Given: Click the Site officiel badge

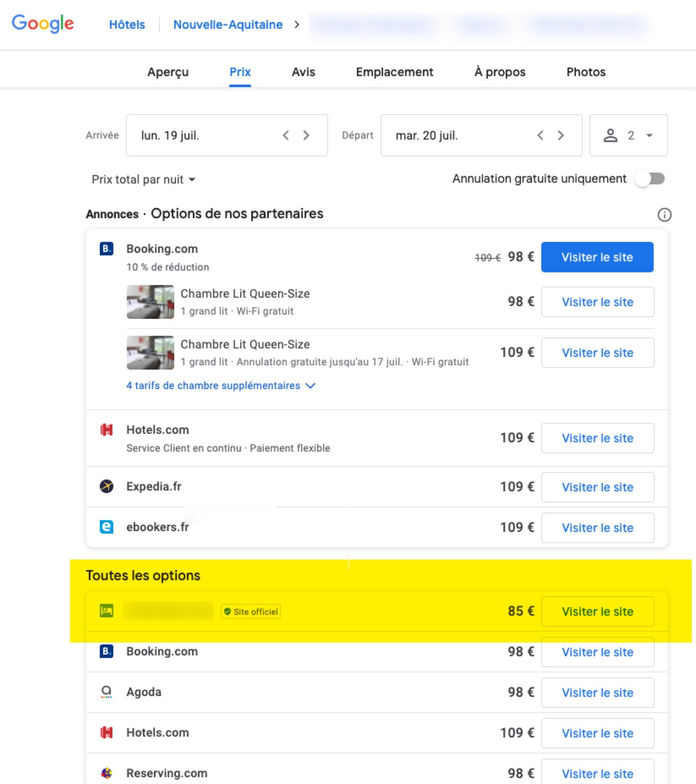Looking at the screenshot, I should [x=251, y=611].
